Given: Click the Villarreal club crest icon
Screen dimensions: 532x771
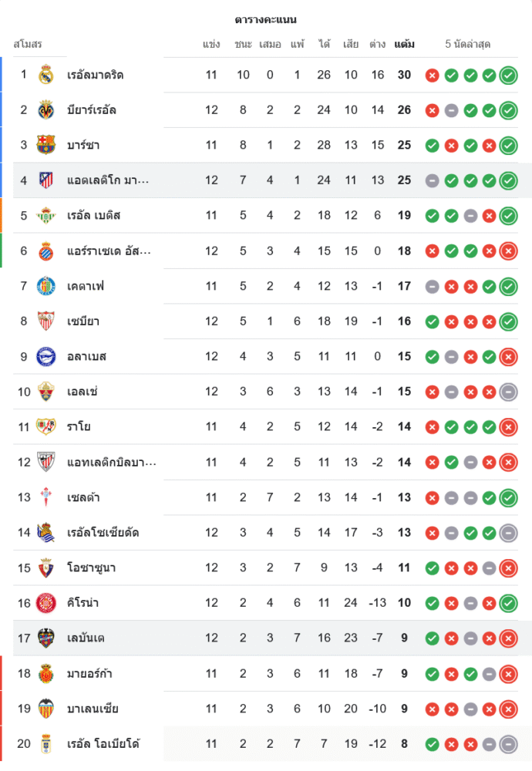Looking at the screenshot, I should click(x=46, y=109).
